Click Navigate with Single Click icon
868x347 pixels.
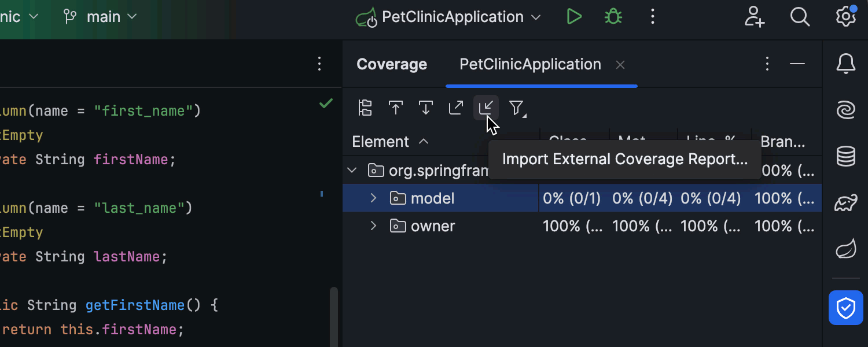(396, 108)
